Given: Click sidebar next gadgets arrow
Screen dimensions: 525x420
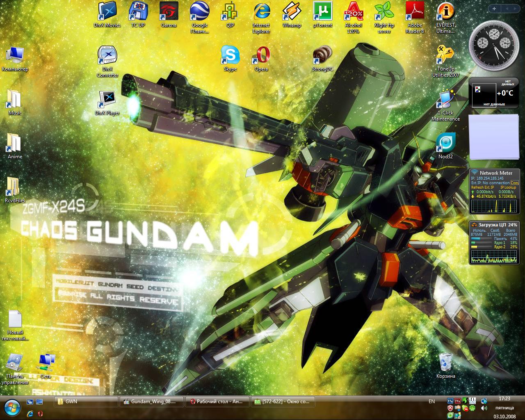Looking at the screenshot, I should [x=515, y=8].
